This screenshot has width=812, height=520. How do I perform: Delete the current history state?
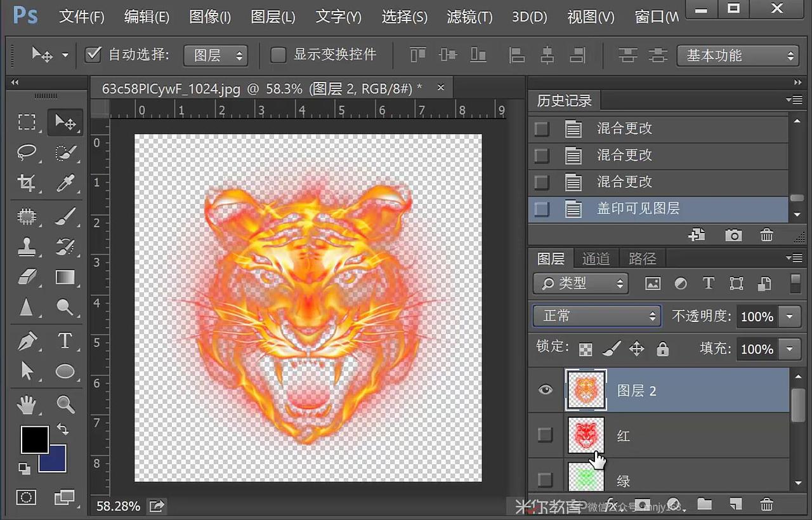pos(767,235)
